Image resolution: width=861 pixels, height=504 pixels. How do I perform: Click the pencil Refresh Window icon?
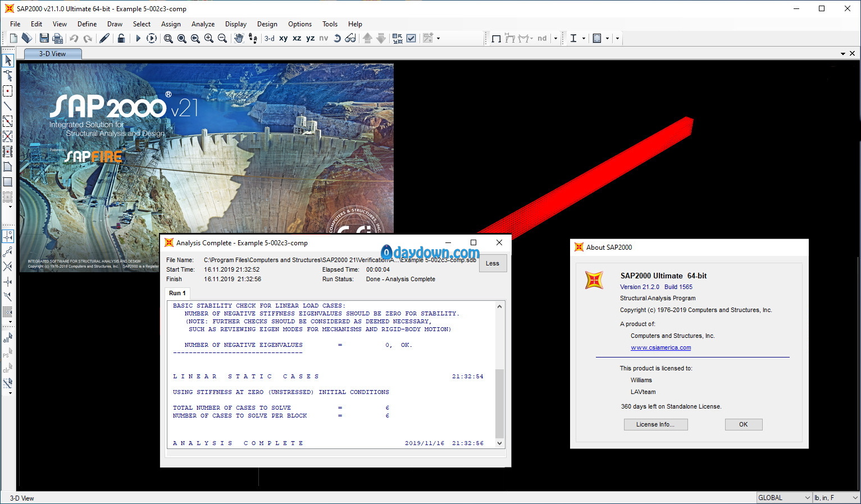104,38
